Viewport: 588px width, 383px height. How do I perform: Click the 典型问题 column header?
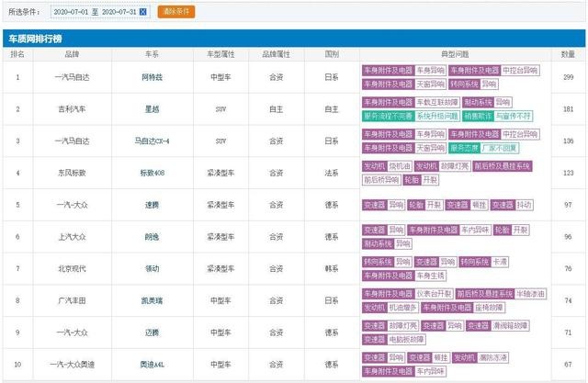pyautogui.click(x=455, y=54)
